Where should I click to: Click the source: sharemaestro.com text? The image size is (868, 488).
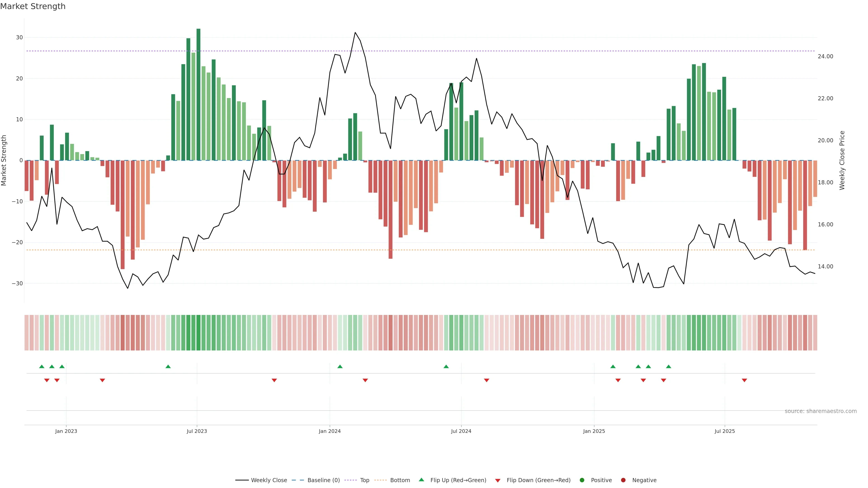coord(821,411)
